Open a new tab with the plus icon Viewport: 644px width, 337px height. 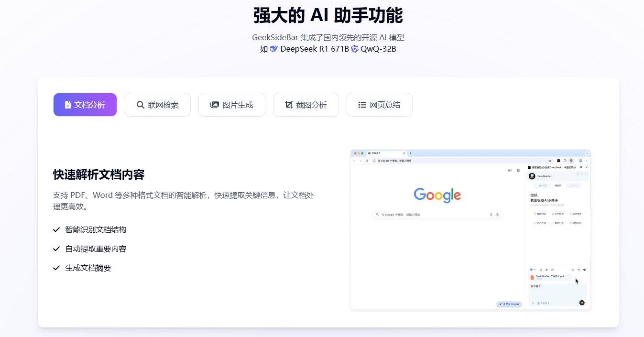(x=410, y=153)
